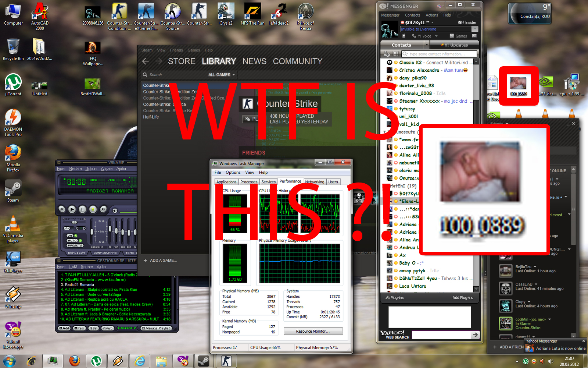Screen dimensions: 588x368
Task: Expand Steam ALL GAMES filter dropdown
Action: click(222, 75)
